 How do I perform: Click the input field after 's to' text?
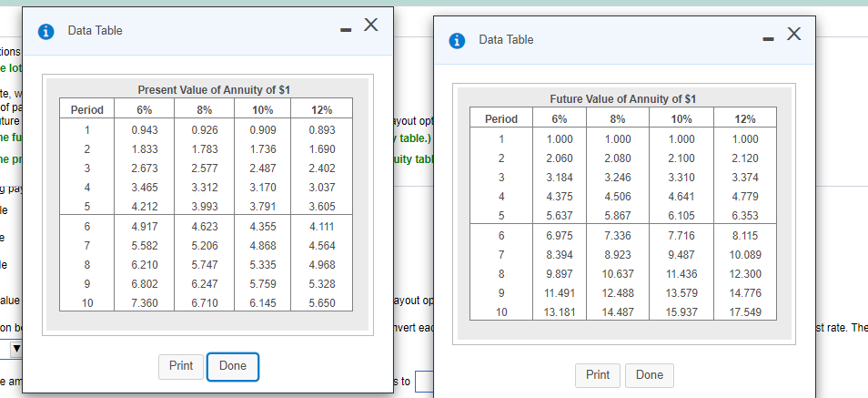[423, 382]
